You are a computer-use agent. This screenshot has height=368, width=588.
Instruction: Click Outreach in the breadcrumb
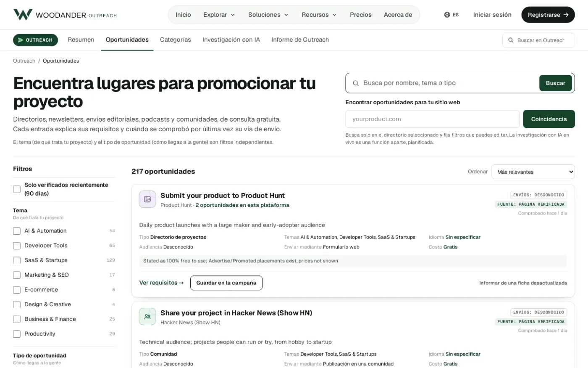24,61
